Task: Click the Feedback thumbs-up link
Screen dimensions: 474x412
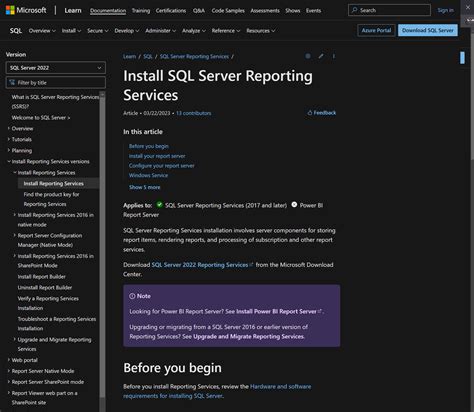Action: tap(322, 113)
